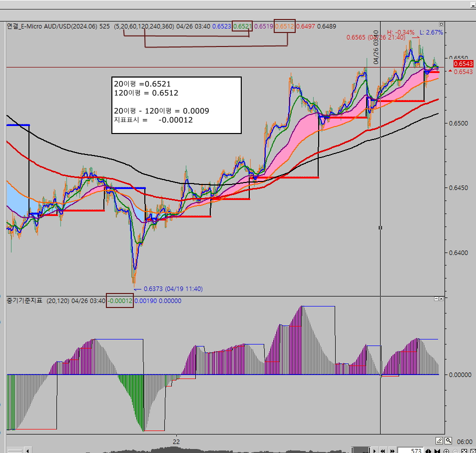The image size is (476, 453).
Task: Click the pencil drawing tool icon
Action: click(439, 441)
